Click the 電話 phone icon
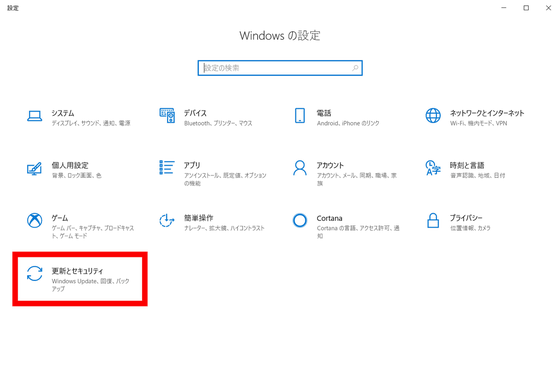This screenshot has width=560, height=365. (300, 116)
